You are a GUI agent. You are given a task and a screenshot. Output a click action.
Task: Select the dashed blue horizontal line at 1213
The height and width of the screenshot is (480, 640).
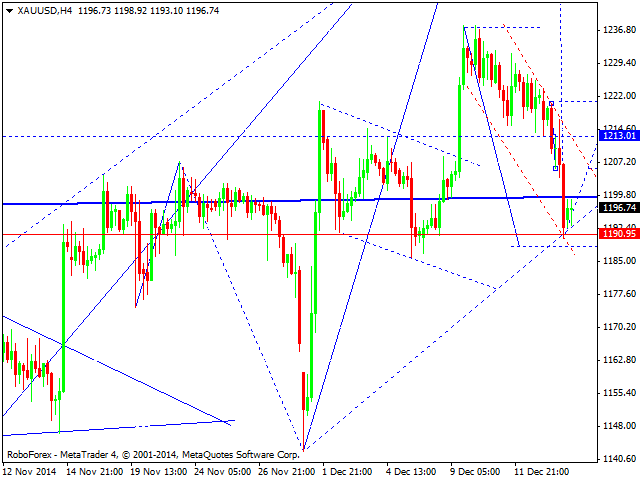coord(300,136)
